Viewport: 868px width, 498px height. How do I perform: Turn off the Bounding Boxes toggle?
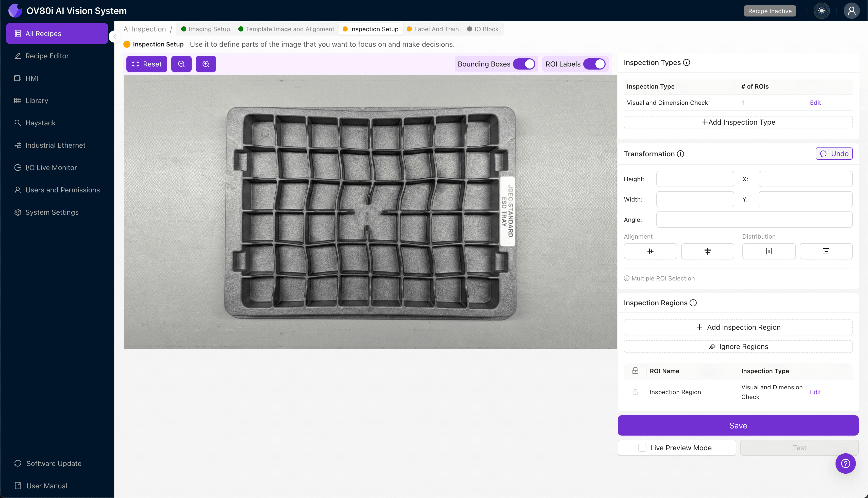(x=524, y=64)
